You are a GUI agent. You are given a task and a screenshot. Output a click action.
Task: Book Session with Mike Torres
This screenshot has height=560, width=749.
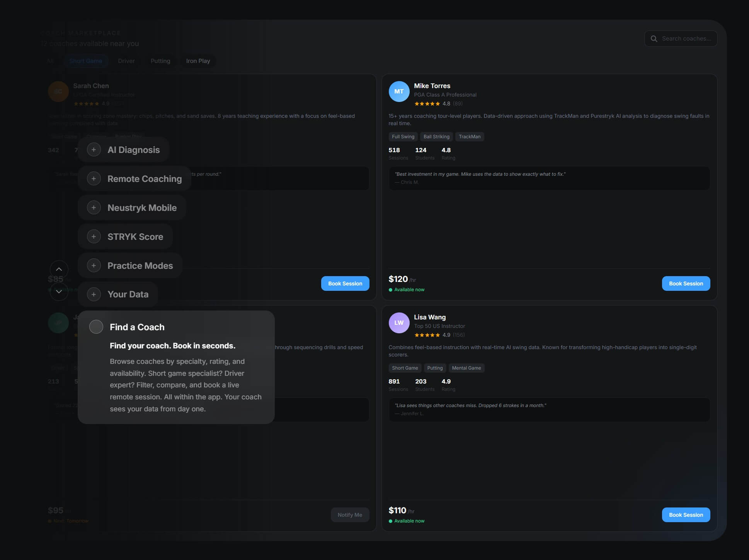pos(686,283)
